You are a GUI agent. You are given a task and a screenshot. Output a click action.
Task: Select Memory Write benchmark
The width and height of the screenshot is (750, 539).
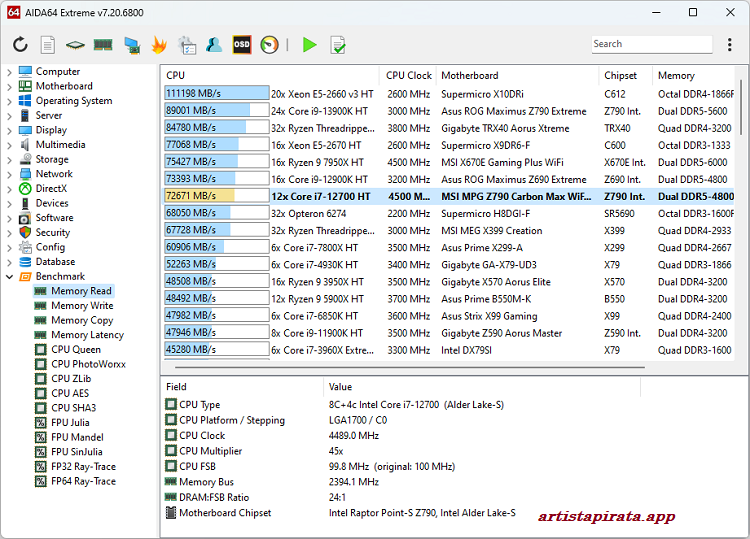tap(82, 306)
